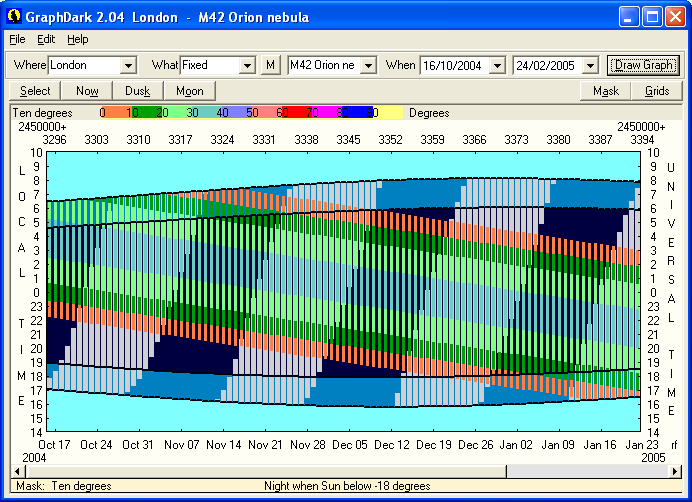Toggle the Grids button
The width and height of the screenshot is (692, 502).
[657, 91]
